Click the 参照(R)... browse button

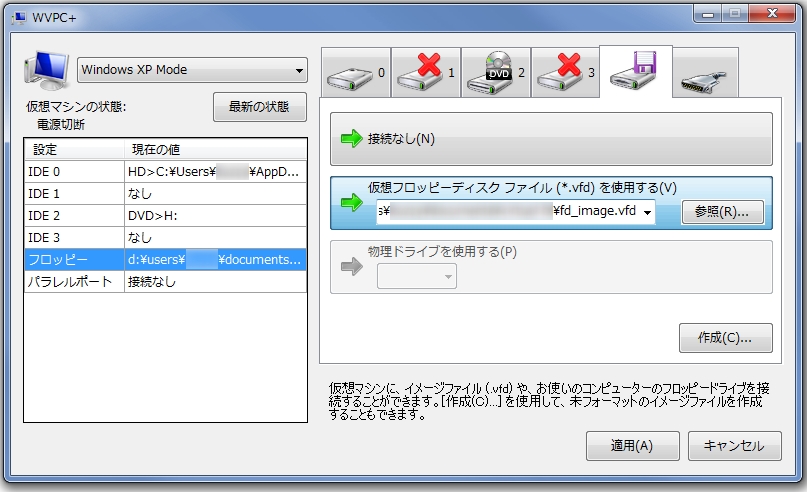722,212
